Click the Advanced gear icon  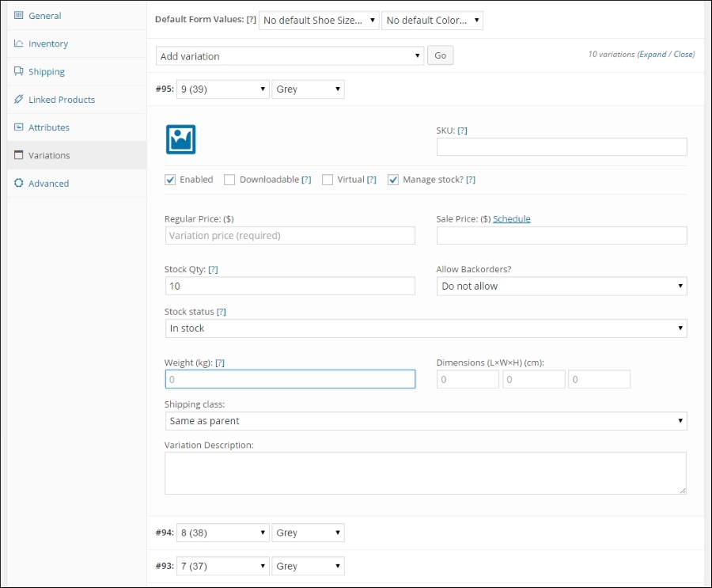20,183
